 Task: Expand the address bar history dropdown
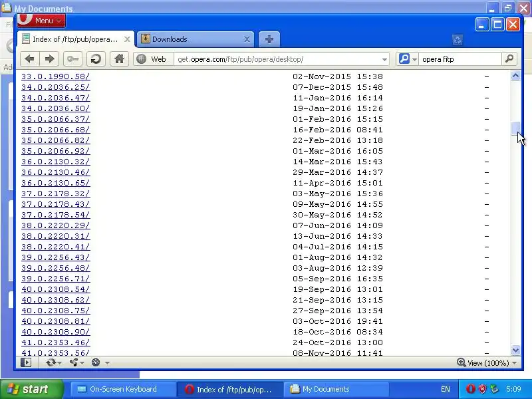point(384,59)
